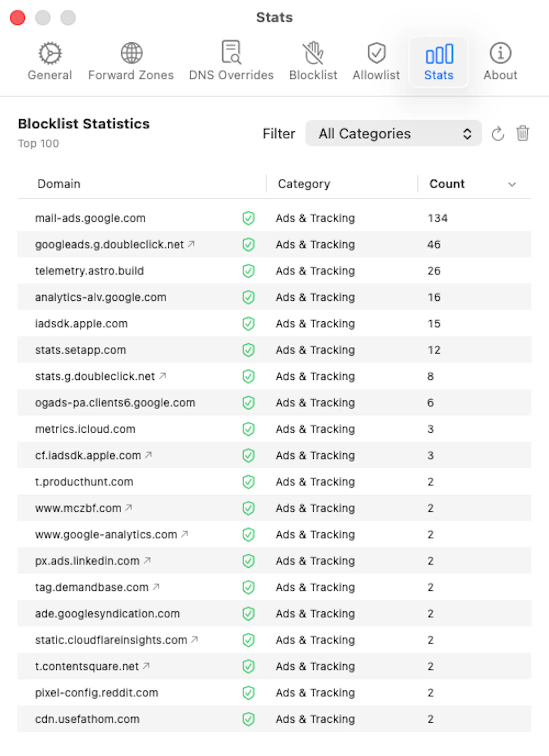Click the arrow icon next to static.cloudflareinsights.com
The width and height of the screenshot is (549, 756).
pos(195,639)
